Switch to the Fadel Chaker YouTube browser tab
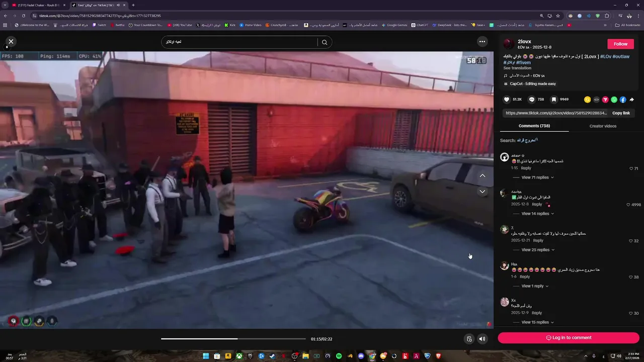The width and height of the screenshot is (644, 362). 38,5
